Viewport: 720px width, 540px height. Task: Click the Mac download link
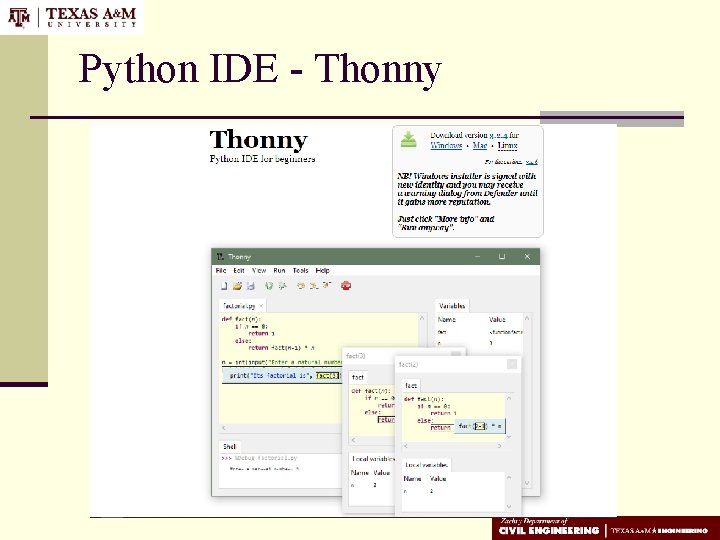click(x=480, y=146)
